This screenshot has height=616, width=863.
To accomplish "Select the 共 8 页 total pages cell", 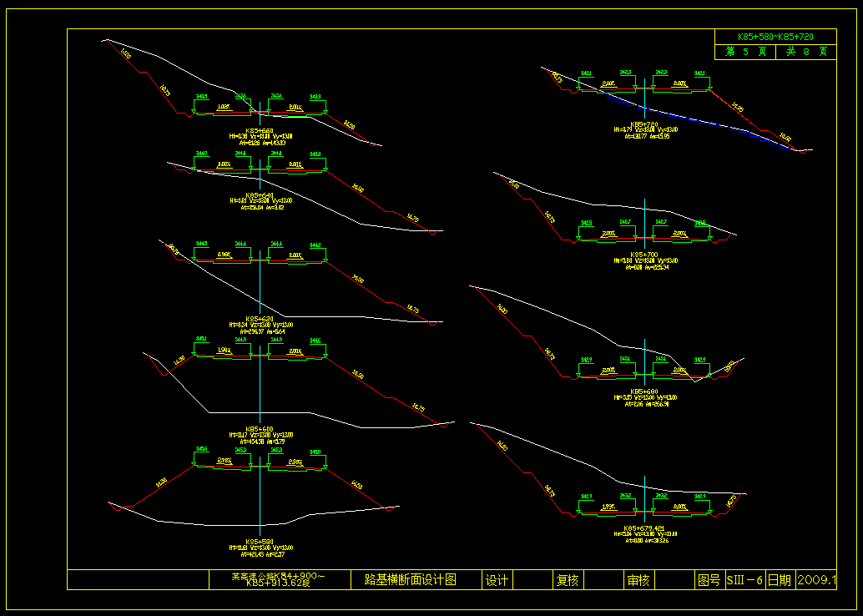I will pyautogui.click(x=805, y=52).
